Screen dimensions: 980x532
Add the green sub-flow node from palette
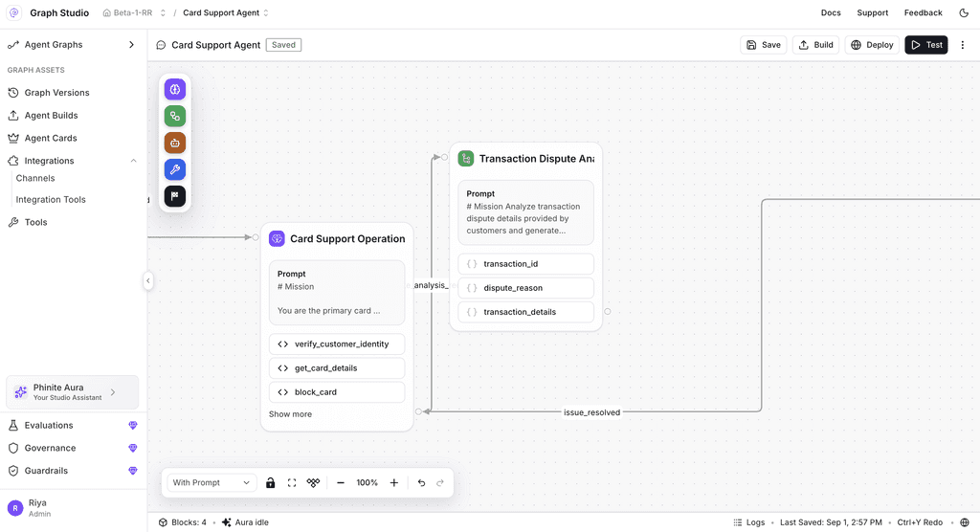(x=175, y=117)
